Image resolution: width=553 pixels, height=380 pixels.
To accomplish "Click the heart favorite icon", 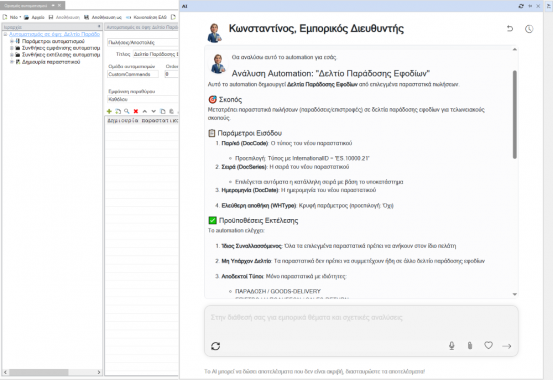I will 488,345.
